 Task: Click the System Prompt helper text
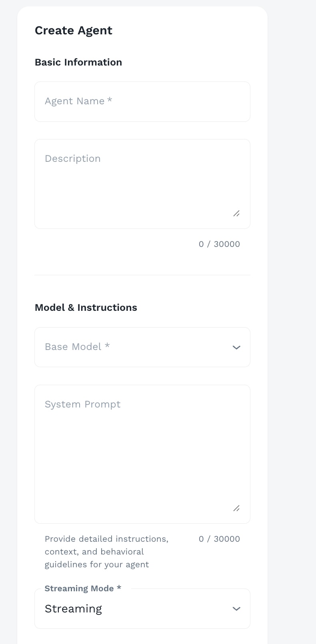coord(106,551)
